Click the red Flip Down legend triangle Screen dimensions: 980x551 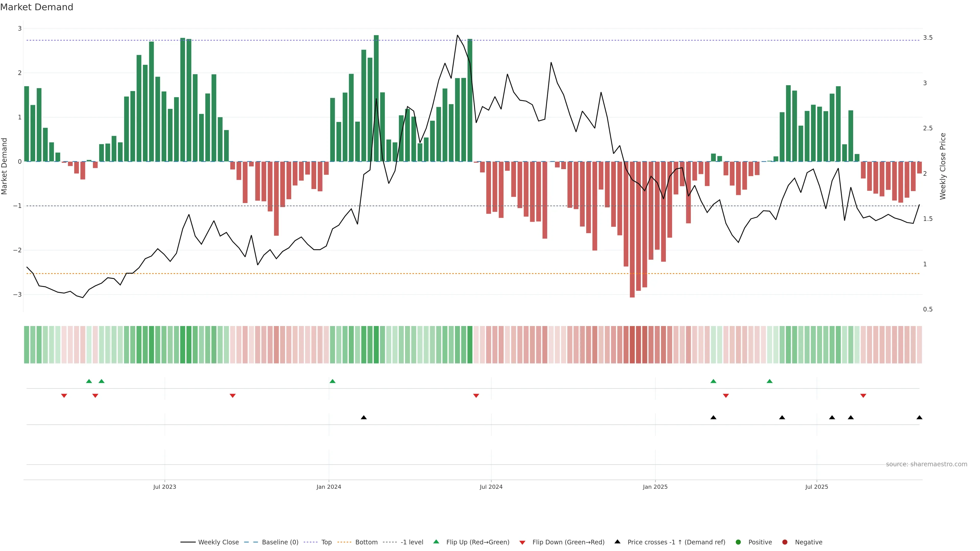click(522, 542)
